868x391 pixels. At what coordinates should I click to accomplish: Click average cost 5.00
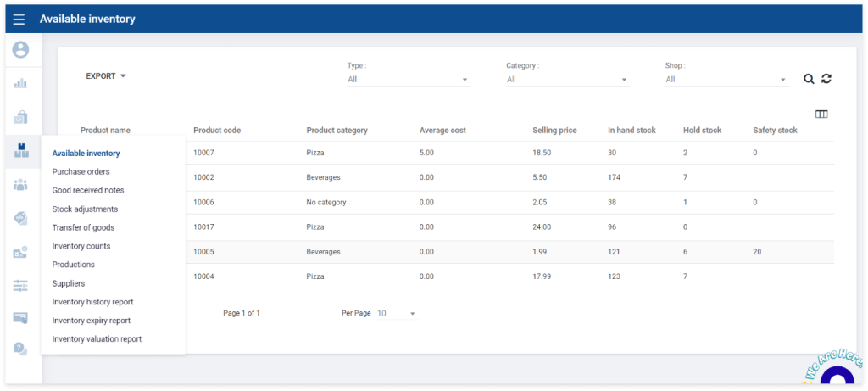click(427, 153)
